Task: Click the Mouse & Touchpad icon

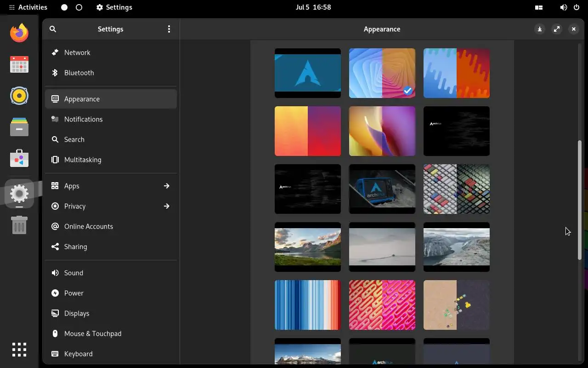Action: (55, 333)
